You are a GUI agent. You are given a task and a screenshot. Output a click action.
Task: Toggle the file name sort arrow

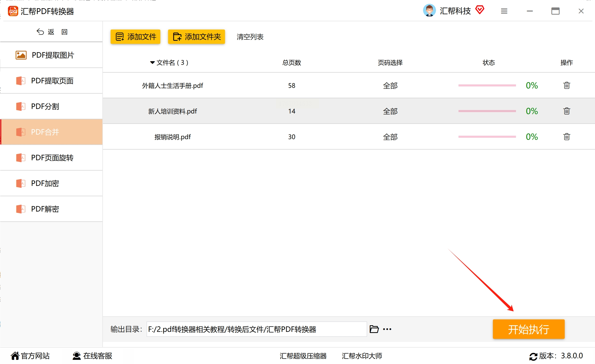tap(152, 63)
